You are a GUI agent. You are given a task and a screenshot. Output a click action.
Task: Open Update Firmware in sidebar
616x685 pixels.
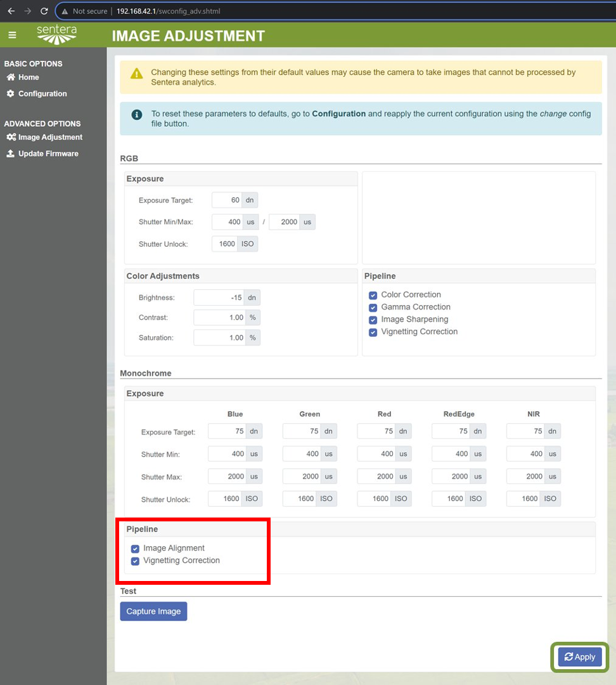(x=48, y=153)
